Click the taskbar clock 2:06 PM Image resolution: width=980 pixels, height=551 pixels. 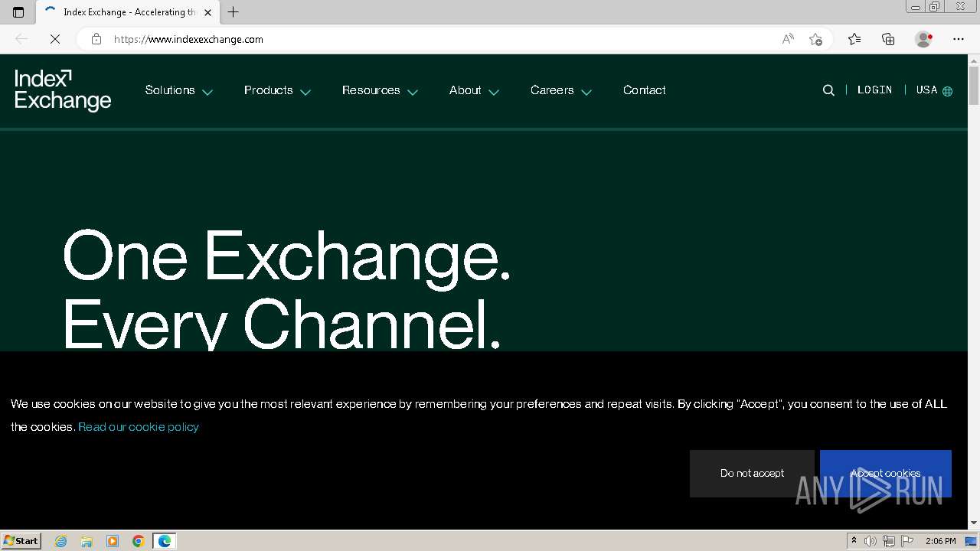coord(940,541)
